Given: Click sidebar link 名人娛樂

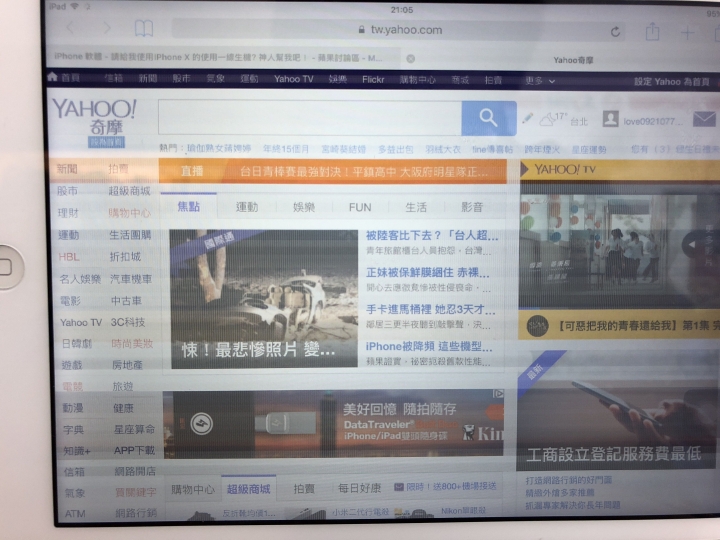Looking at the screenshot, I should [x=80, y=279].
